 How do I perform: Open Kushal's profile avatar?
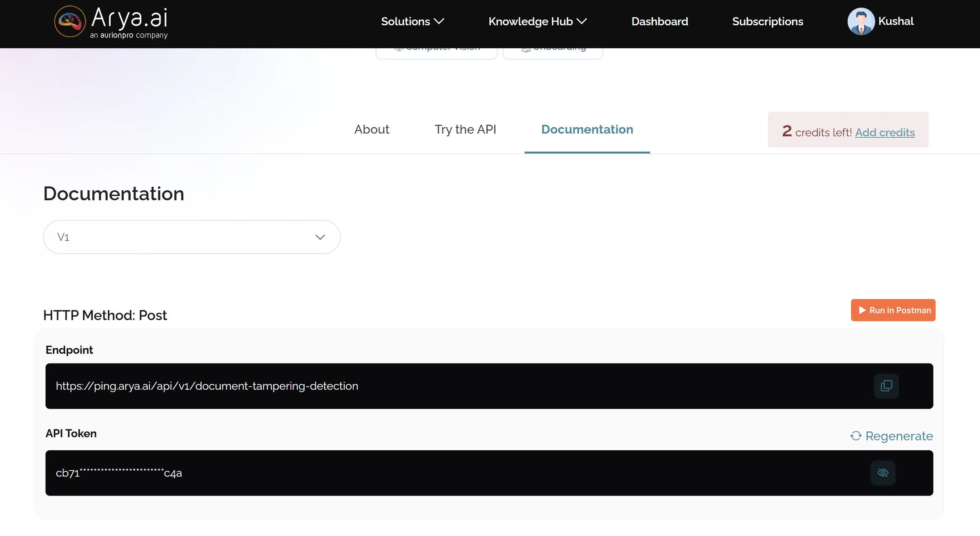[861, 21]
